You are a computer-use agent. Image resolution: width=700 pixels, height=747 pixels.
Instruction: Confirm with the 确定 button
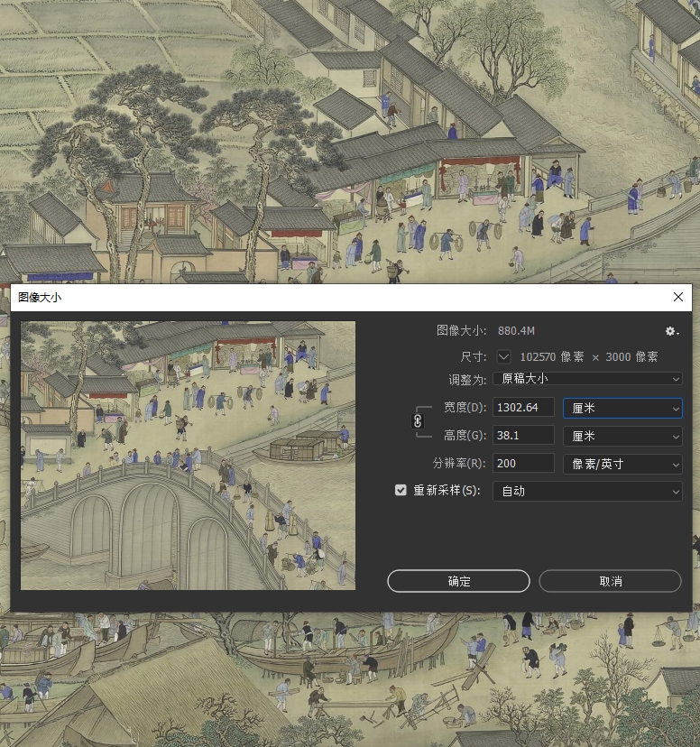[458, 581]
